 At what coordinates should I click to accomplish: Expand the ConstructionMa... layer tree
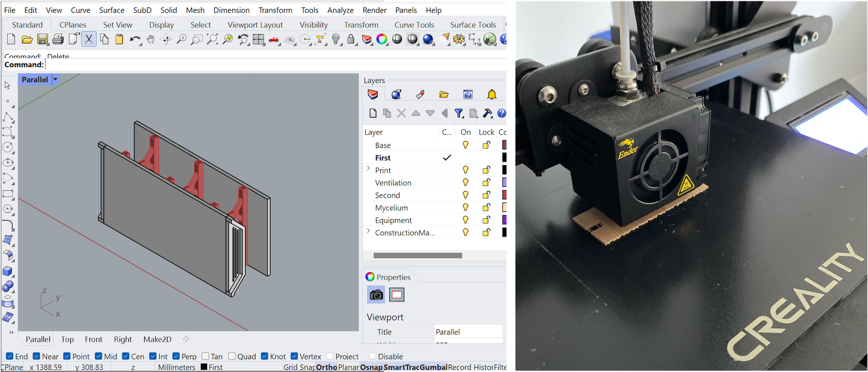click(368, 231)
